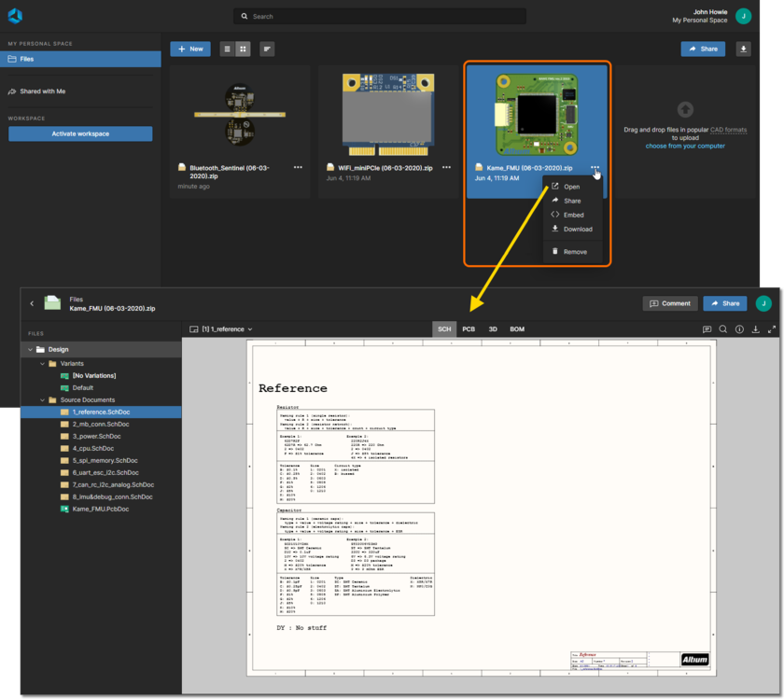Viewport: 784px width, 699px height.
Task: Select Download from the context menu
Action: (576, 229)
